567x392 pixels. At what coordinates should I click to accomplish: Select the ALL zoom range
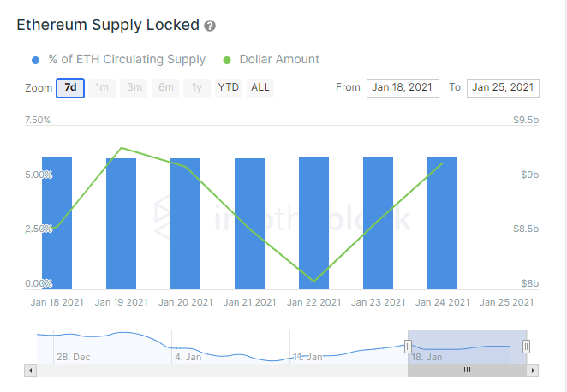[260, 87]
